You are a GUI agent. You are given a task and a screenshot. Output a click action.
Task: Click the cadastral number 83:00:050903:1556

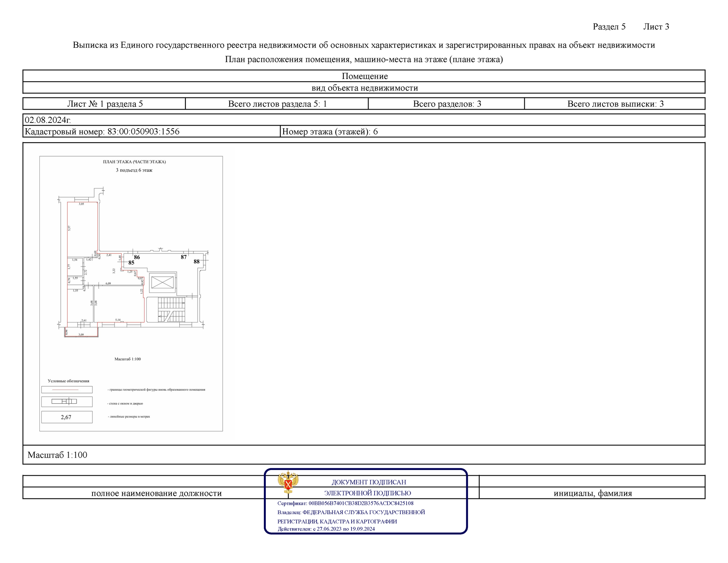point(143,132)
